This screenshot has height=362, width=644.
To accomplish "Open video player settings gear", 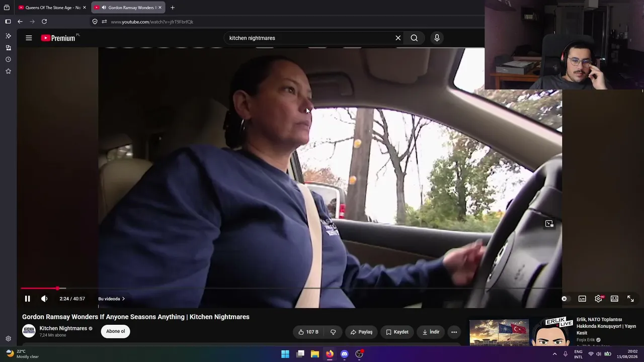I will coord(598,299).
